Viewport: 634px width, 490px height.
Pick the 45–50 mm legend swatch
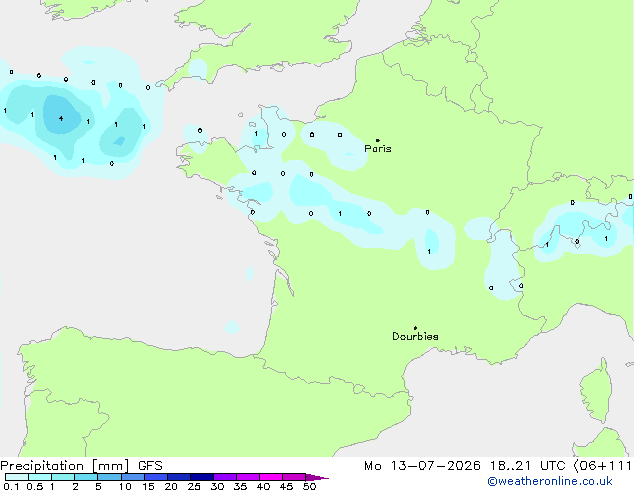(x=293, y=477)
